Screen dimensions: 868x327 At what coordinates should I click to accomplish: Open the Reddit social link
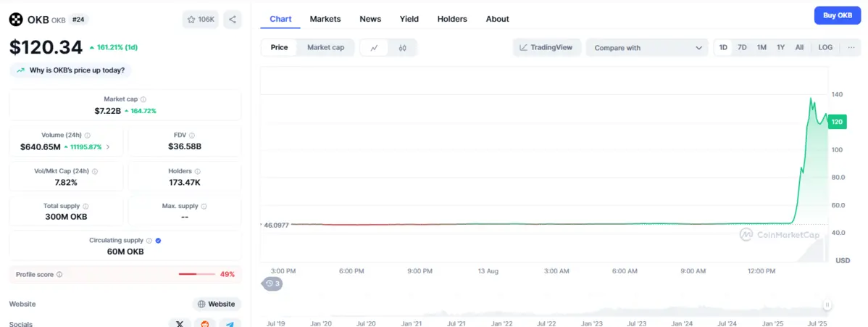point(205,323)
